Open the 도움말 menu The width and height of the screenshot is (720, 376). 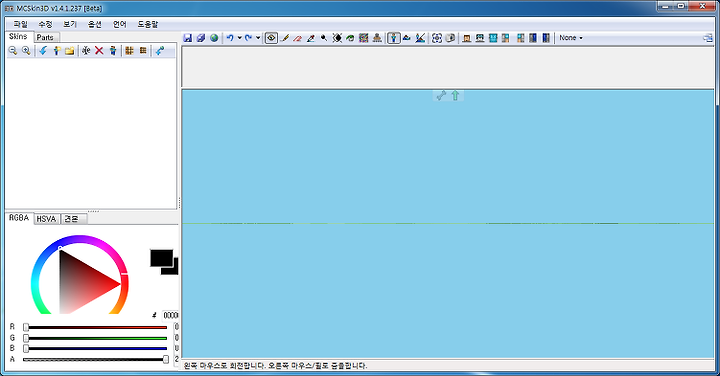pos(147,24)
